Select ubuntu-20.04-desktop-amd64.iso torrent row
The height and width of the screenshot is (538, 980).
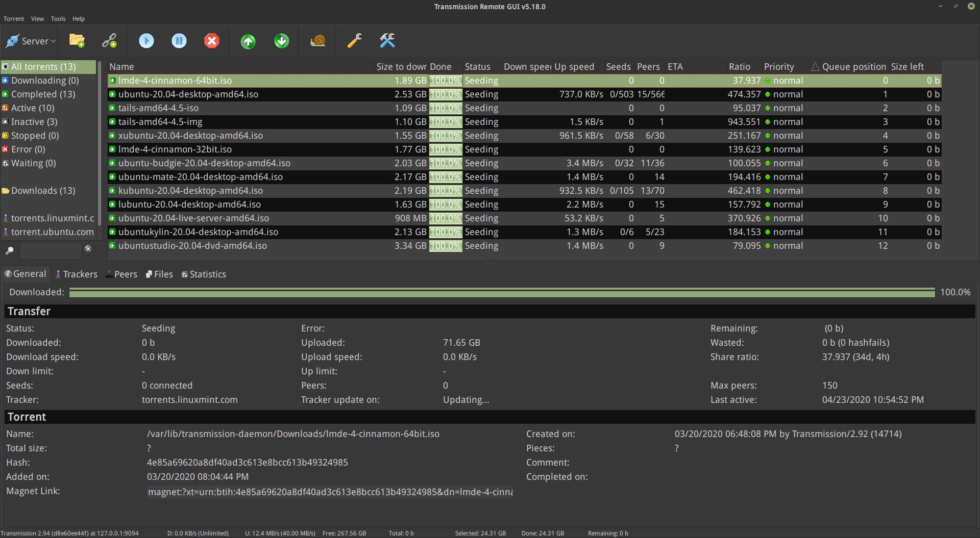(524, 94)
